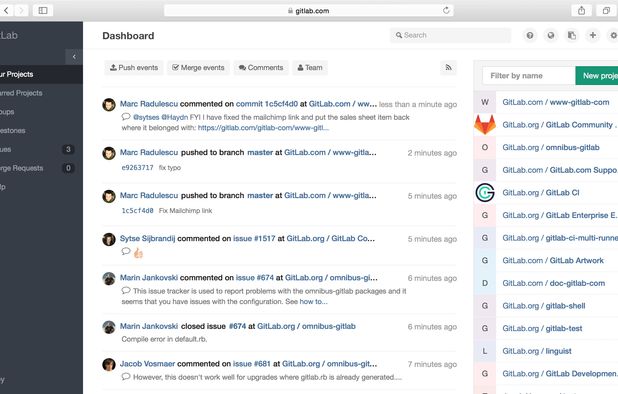This screenshot has width=618, height=394.
Task: Click the globe explore icon in header
Action: click(x=551, y=35)
